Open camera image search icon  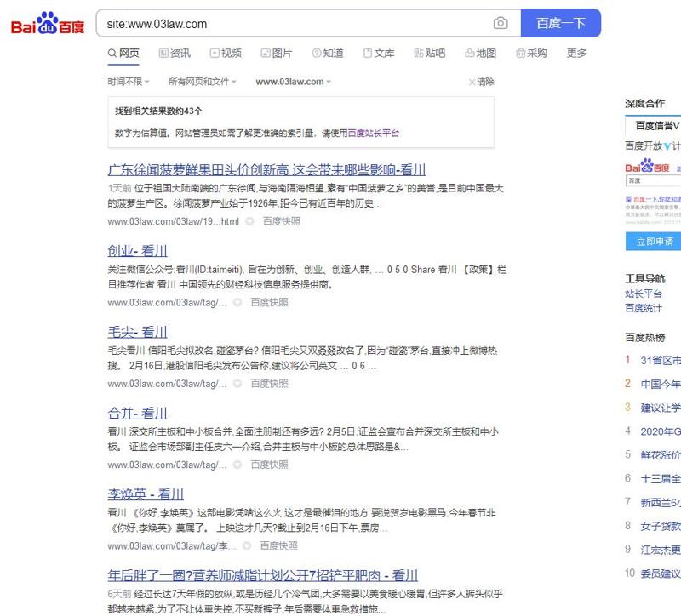click(x=501, y=23)
